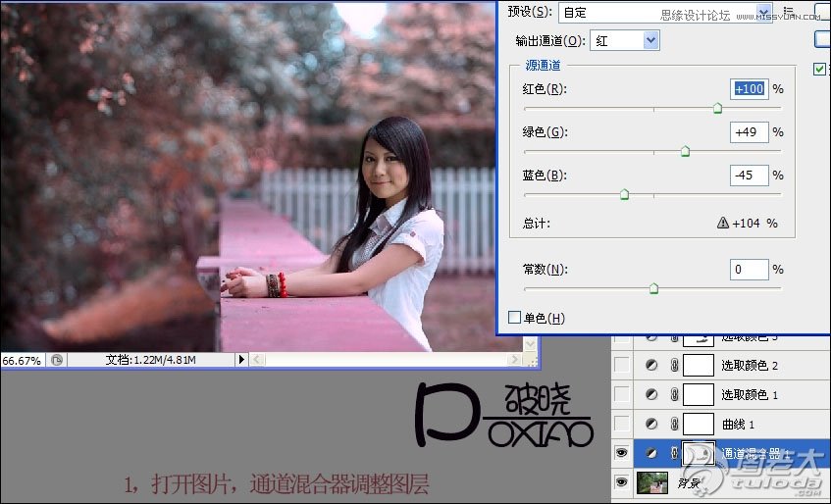Select mask thumbnail of 选取颜色 2
This screenshot has width=831, height=504.
pyautogui.click(x=699, y=365)
